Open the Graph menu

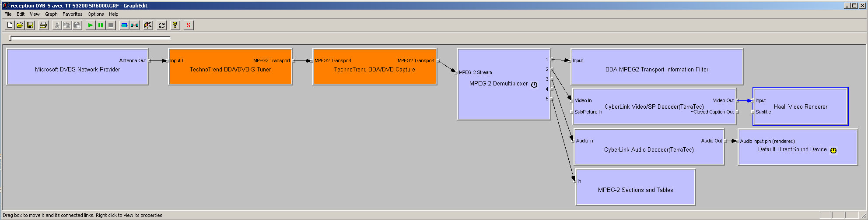(51, 14)
